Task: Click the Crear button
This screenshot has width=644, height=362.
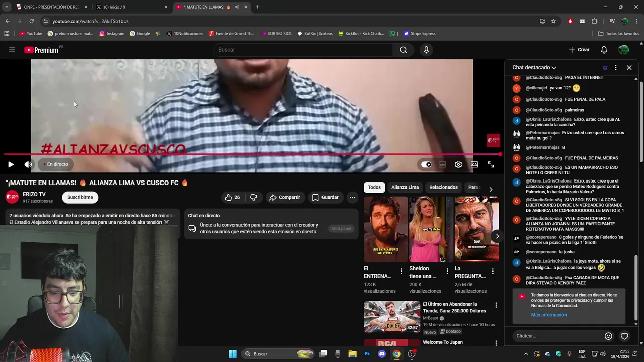Action: [579, 50]
